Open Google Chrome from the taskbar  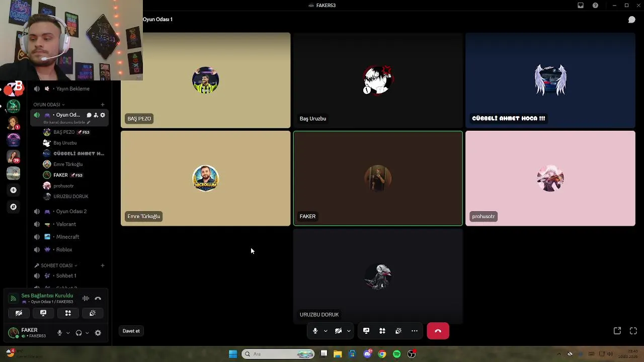pos(382,354)
